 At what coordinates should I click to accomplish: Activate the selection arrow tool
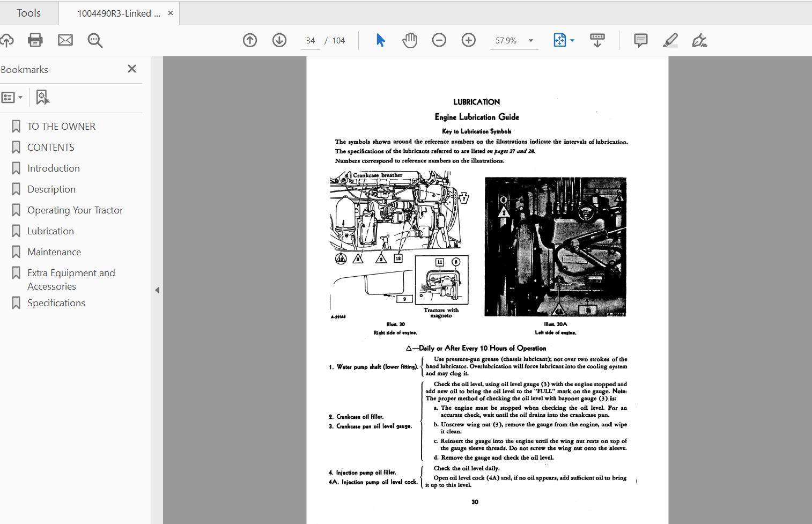click(380, 40)
